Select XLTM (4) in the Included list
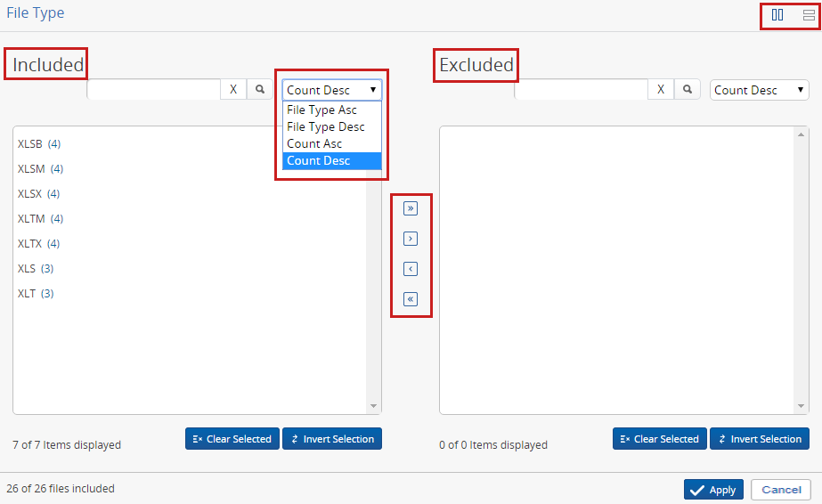The width and height of the screenshot is (822, 504). [40, 218]
